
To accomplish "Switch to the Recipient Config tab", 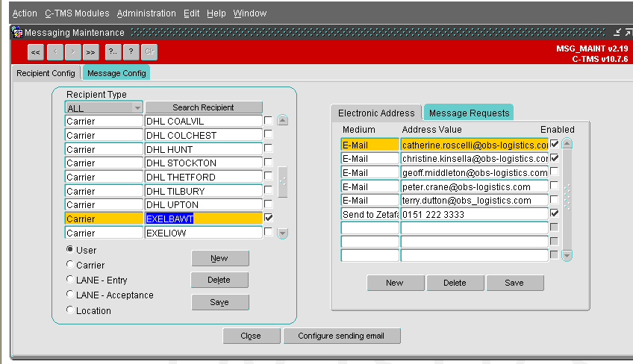I will click(46, 73).
